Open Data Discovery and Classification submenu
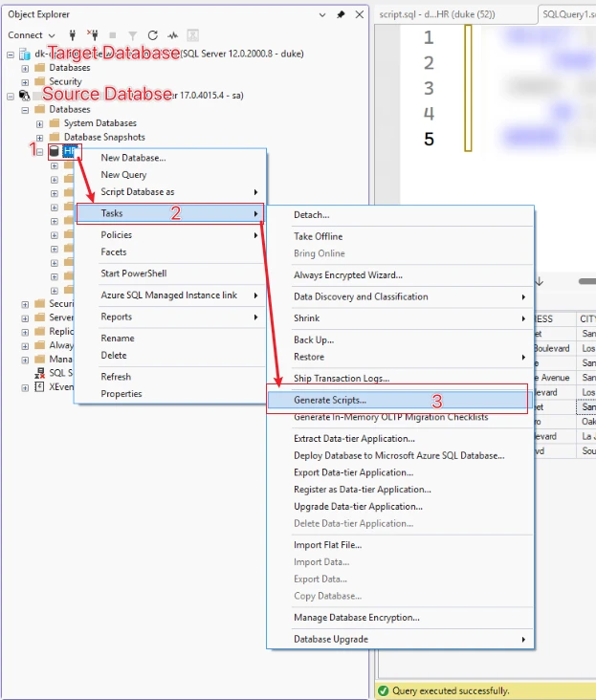 click(x=400, y=296)
